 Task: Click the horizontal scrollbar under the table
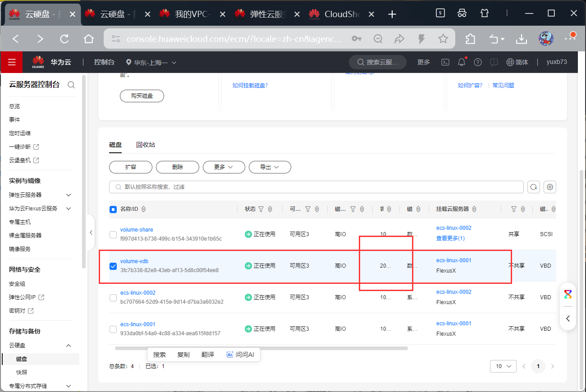(x=261, y=348)
